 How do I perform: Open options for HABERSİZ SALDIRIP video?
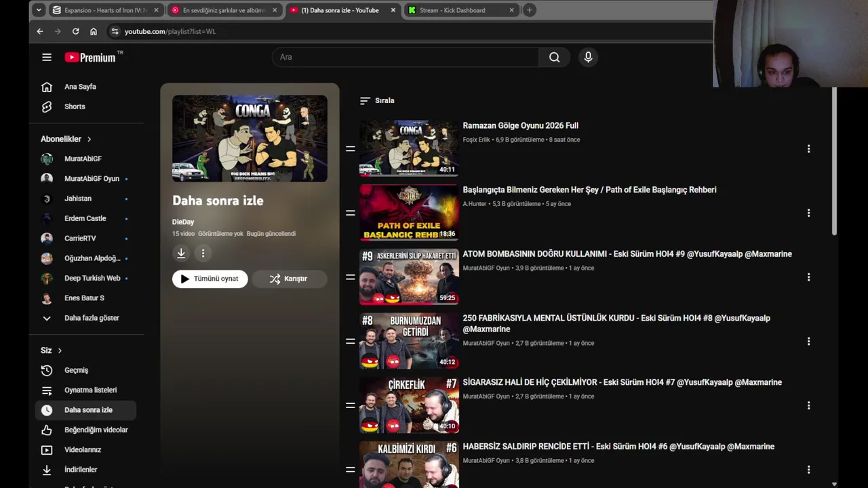(808, 470)
